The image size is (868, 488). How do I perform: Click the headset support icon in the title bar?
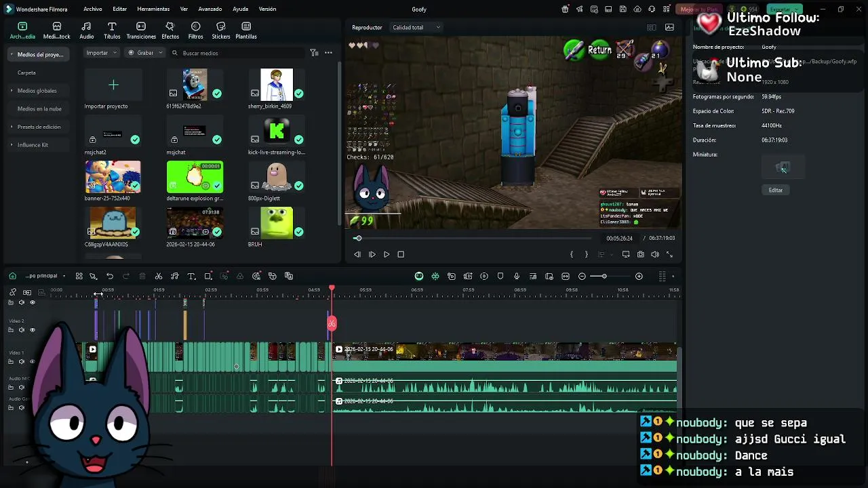(x=652, y=9)
